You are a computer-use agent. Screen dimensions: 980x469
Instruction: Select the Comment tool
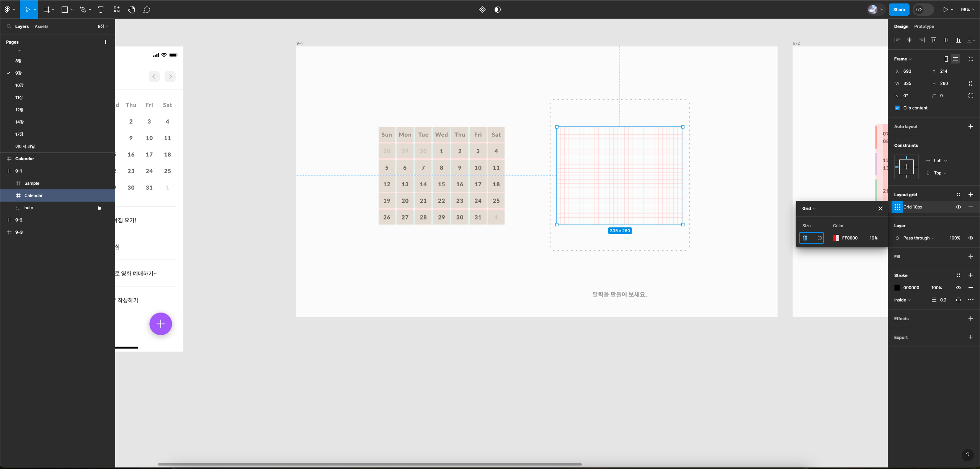pos(147,10)
